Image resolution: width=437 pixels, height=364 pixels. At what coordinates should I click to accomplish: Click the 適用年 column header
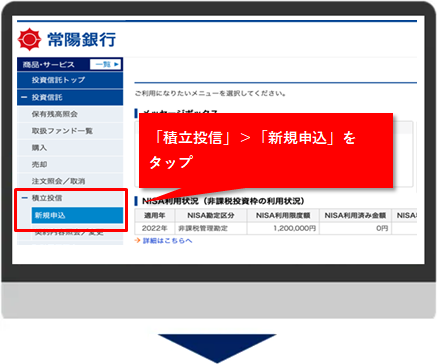[x=155, y=215]
